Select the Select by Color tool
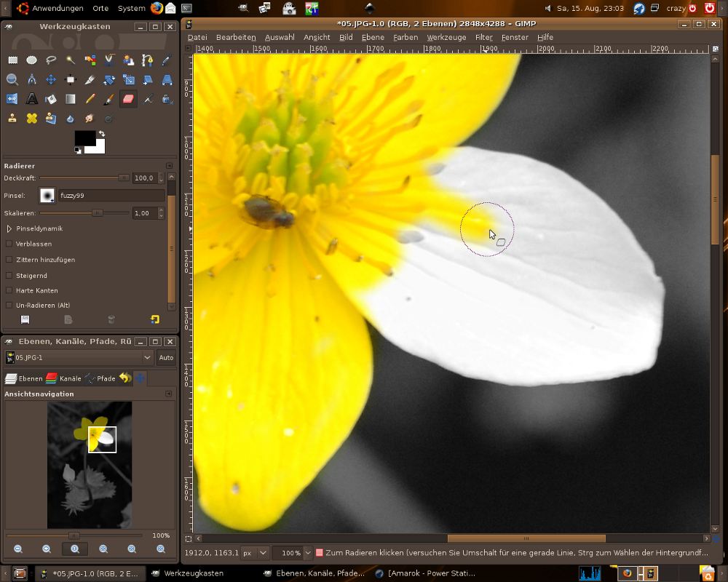 coord(90,60)
